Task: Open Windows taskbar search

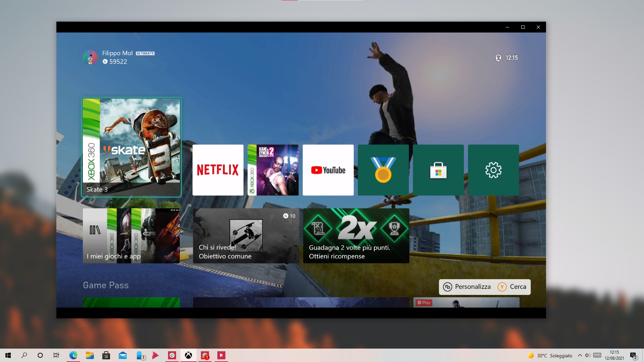Action: tap(24, 355)
